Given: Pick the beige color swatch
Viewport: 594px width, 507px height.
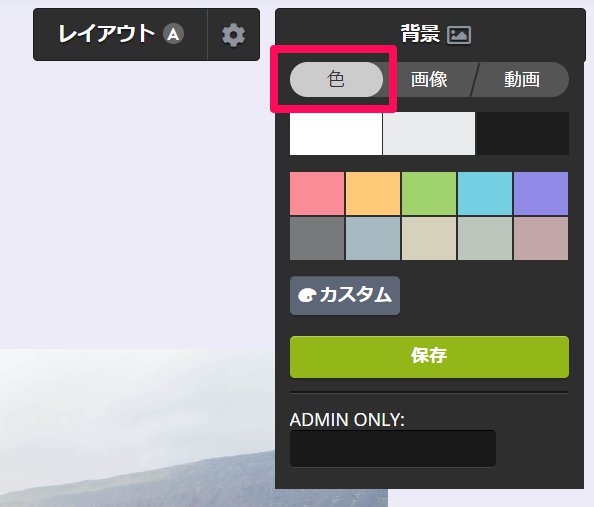Looking at the screenshot, I should pos(429,238).
